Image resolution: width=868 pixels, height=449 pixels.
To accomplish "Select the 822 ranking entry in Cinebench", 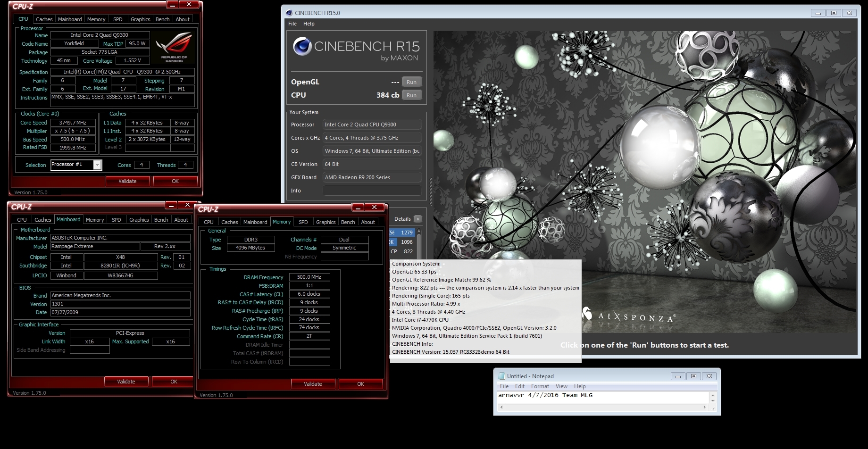I will [x=402, y=251].
